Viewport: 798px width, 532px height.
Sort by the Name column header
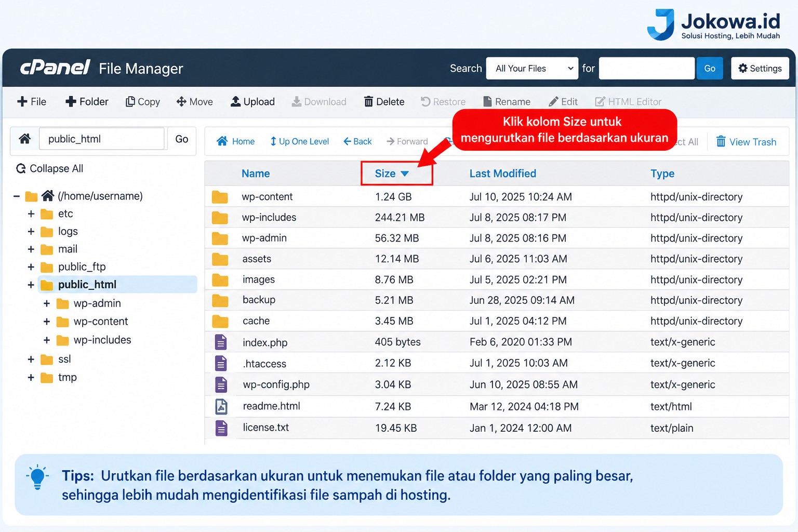point(256,174)
